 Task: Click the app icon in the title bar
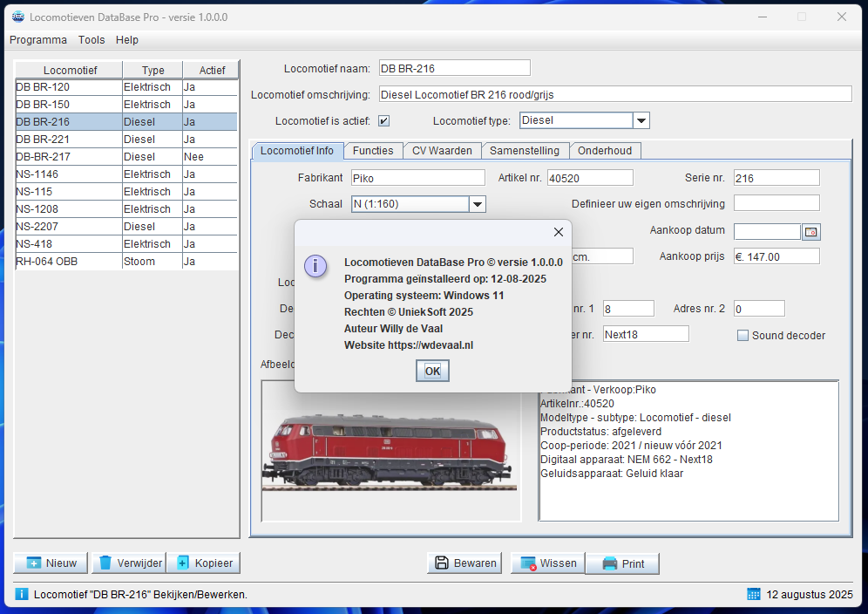[x=18, y=17]
